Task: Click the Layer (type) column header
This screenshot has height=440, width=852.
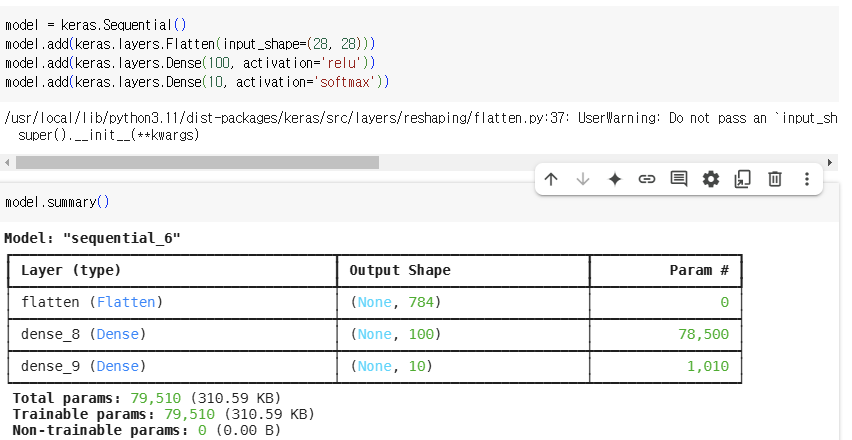Action: [x=71, y=270]
